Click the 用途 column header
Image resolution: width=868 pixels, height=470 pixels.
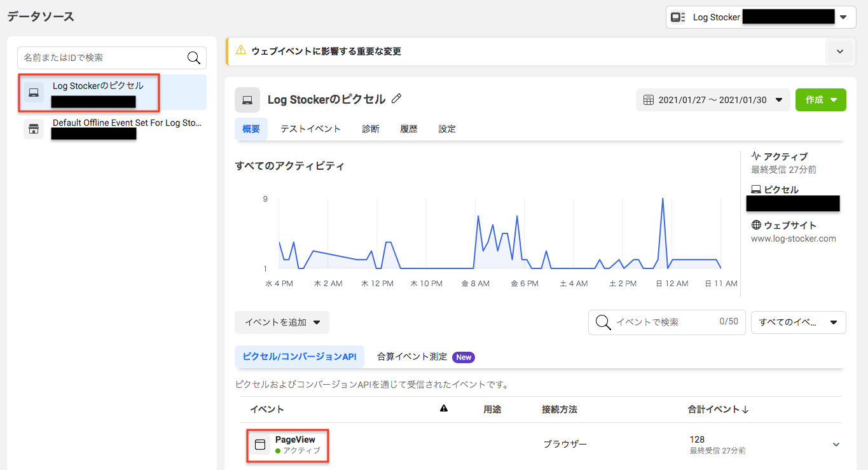[492, 410]
